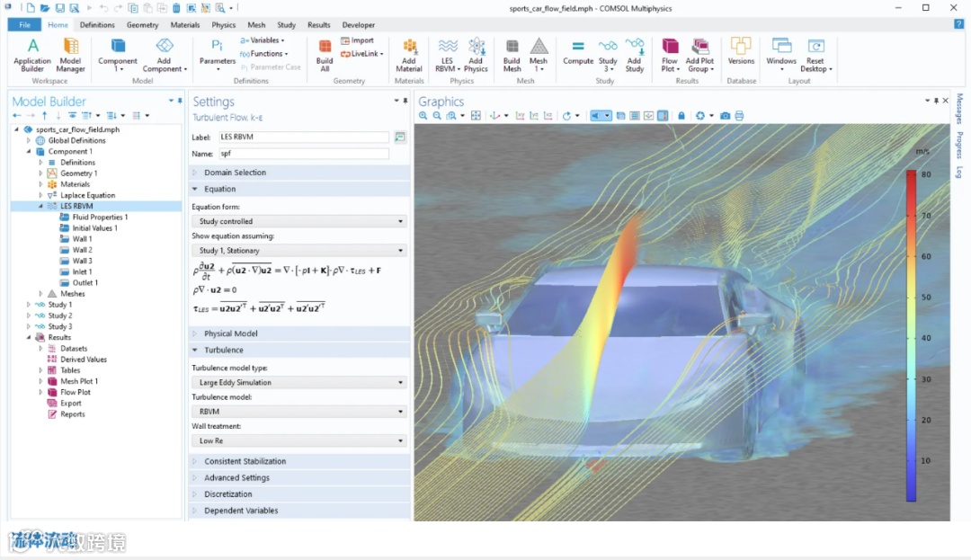Screen dimensions: 971x560
Task: Click the print icon in Graphics toolbar
Action: (739, 116)
